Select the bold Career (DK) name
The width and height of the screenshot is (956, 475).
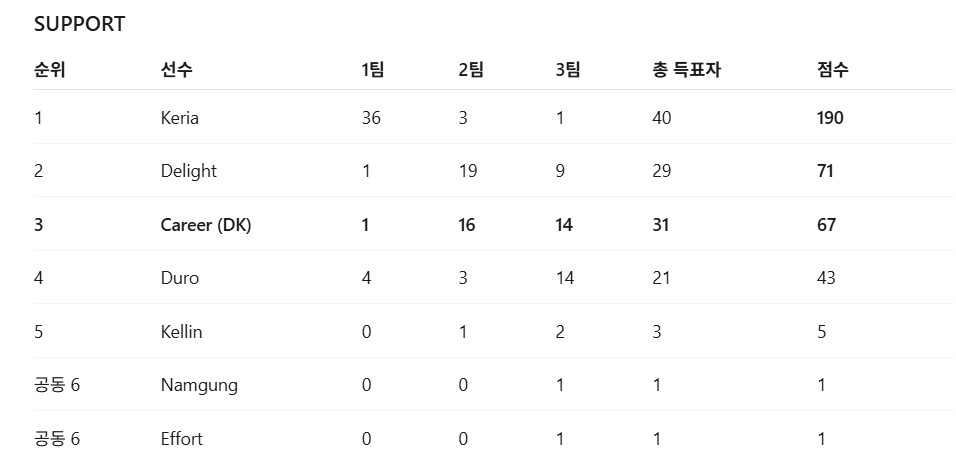[206, 225]
